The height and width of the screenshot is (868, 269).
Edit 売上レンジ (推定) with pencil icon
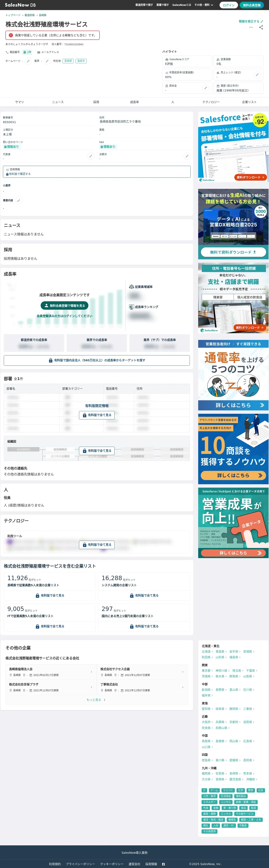257,74
